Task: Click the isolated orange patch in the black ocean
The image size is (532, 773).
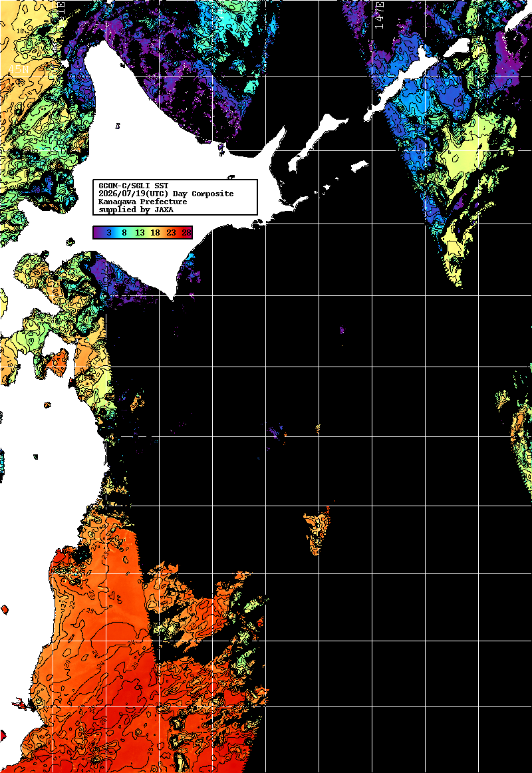Action: pyautogui.click(x=317, y=532)
